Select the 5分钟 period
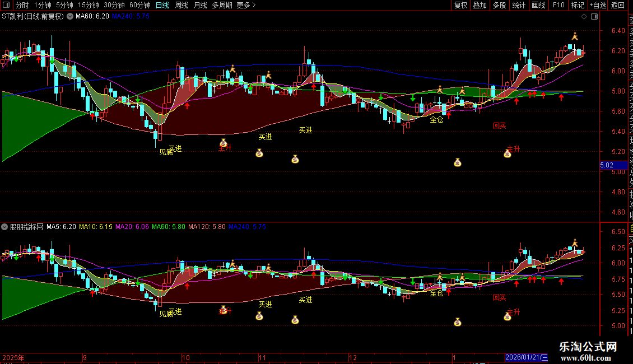Viewport: 633px width, 364px height. coord(64,5)
